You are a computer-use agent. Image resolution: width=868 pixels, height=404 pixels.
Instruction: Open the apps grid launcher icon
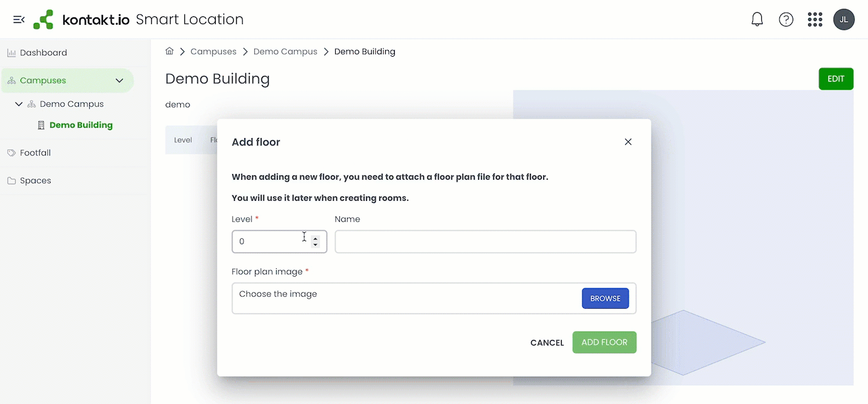814,19
